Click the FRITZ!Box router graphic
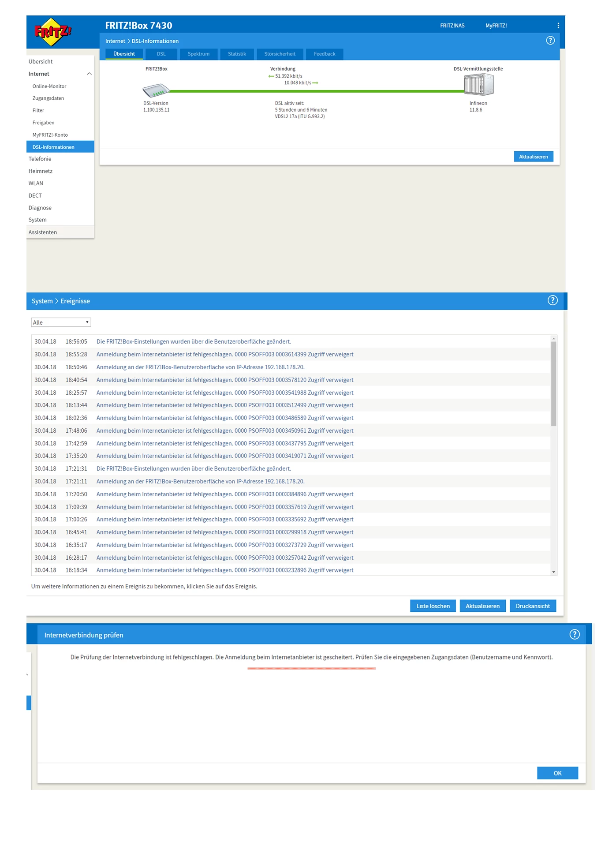The image size is (616, 846). click(x=156, y=90)
